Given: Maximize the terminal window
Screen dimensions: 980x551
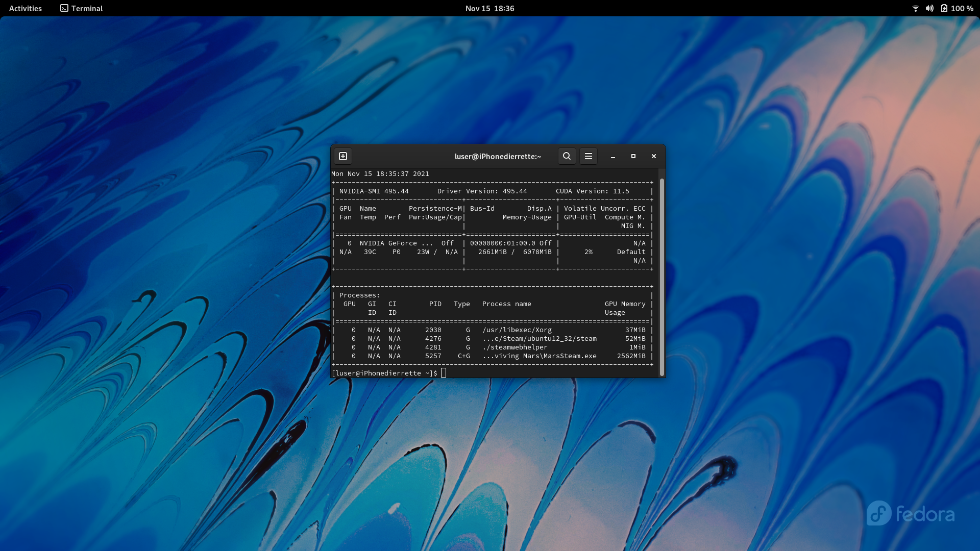Looking at the screenshot, I should pyautogui.click(x=633, y=156).
